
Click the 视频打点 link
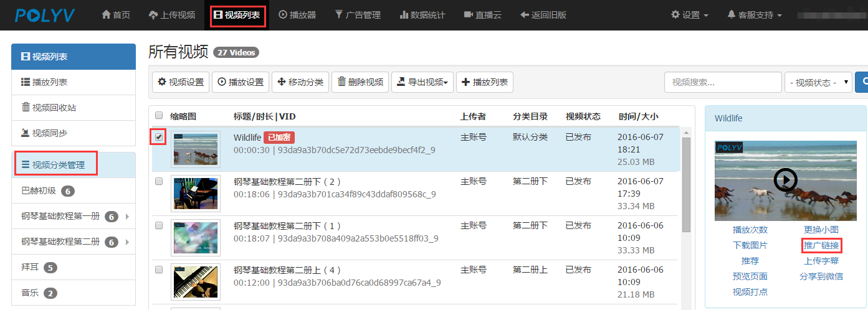(x=750, y=292)
